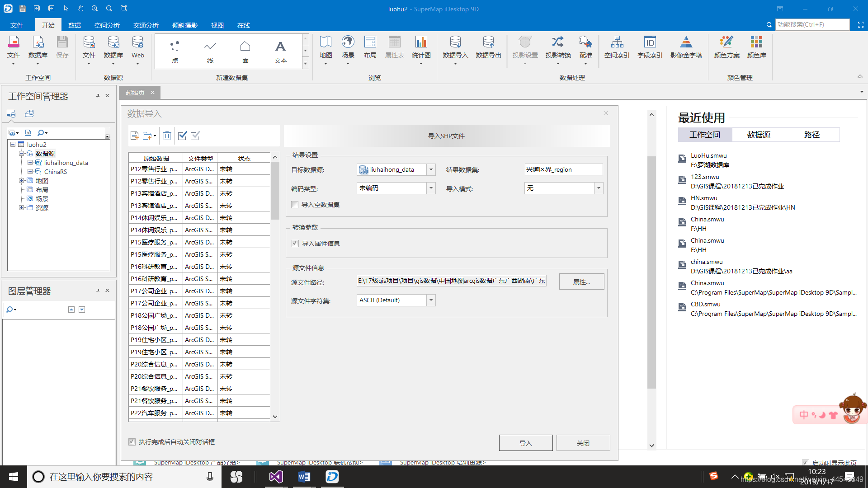Open the 文件 menu
The width and height of the screenshot is (868, 488).
(17, 25)
